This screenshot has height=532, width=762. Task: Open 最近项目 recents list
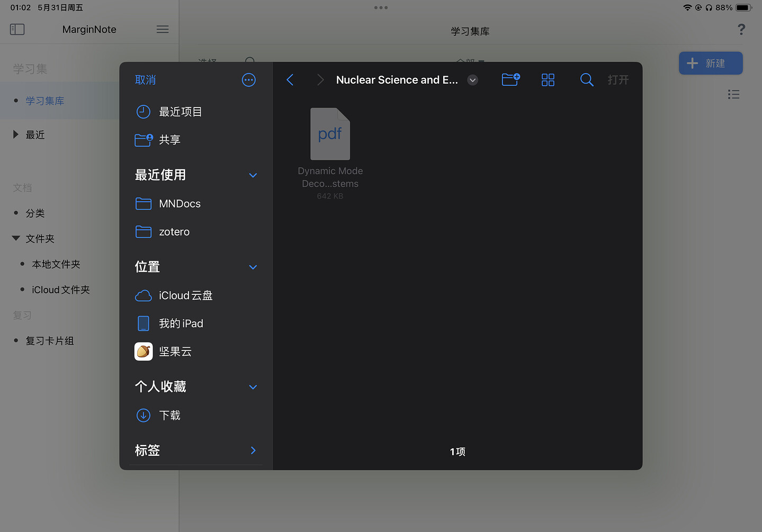point(180,112)
